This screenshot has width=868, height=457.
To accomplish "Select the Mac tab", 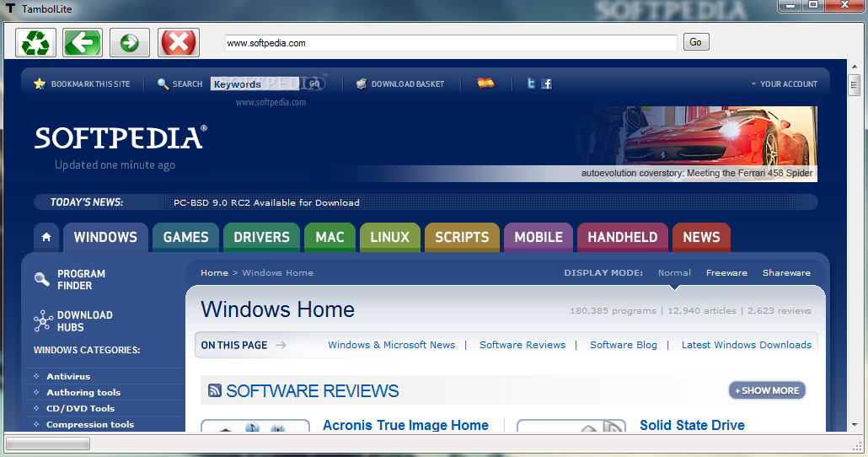I will coord(330,237).
